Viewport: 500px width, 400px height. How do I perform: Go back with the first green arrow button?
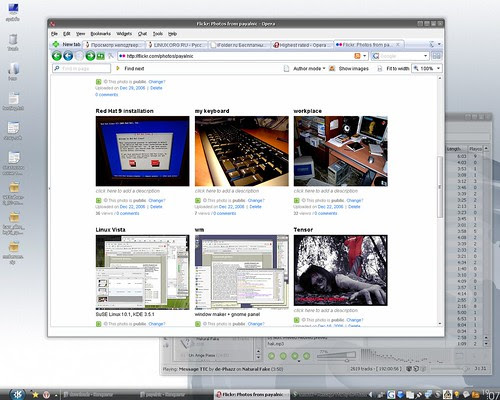point(57,56)
